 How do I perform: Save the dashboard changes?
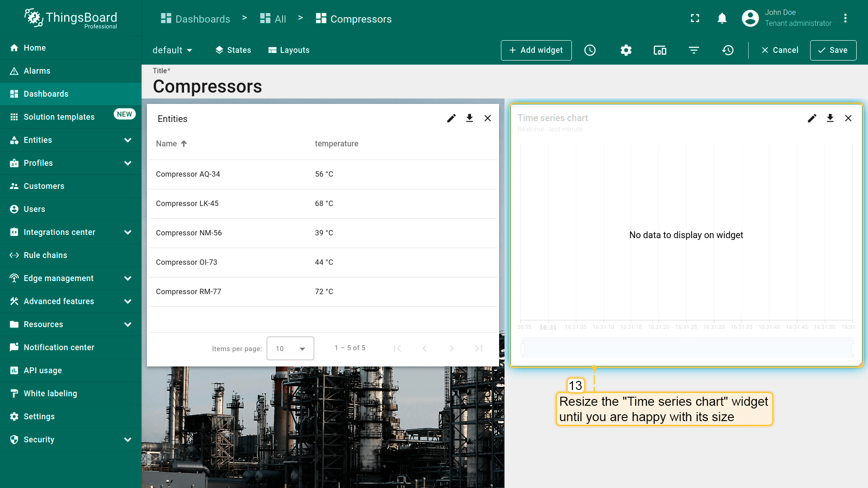833,50
